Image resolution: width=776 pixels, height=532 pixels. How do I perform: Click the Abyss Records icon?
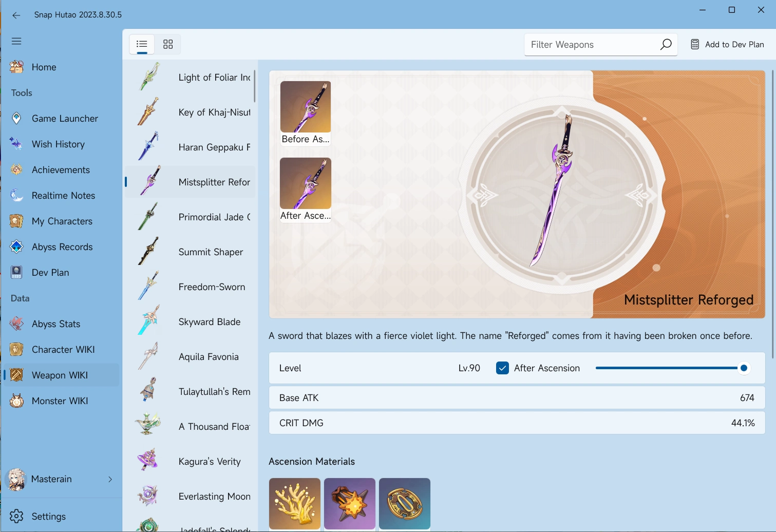click(x=16, y=246)
